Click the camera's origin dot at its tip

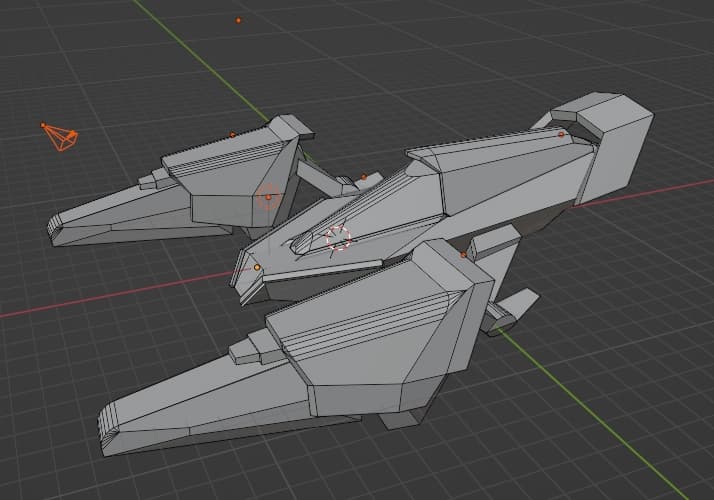coord(43,125)
